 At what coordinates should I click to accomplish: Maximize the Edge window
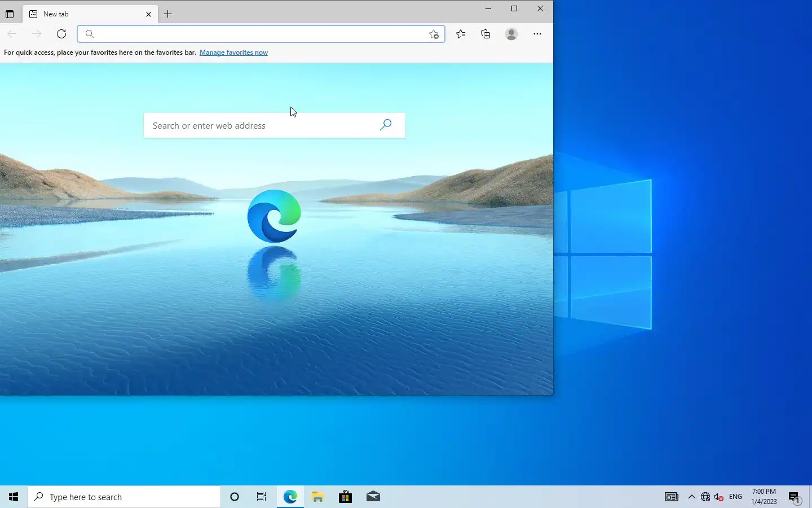(514, 8)
